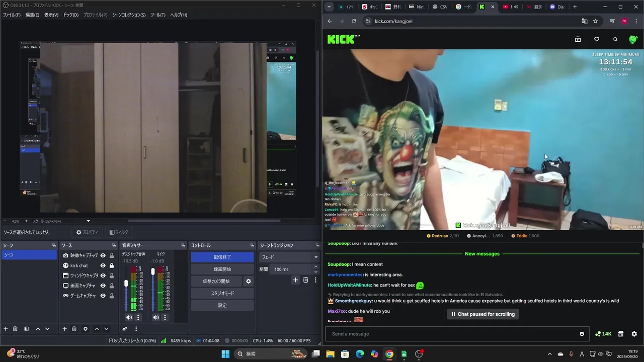Screen dimensions: 644x362
Task: Mute the デスクトップ音声 channel
Action: [x=129, y=317]
